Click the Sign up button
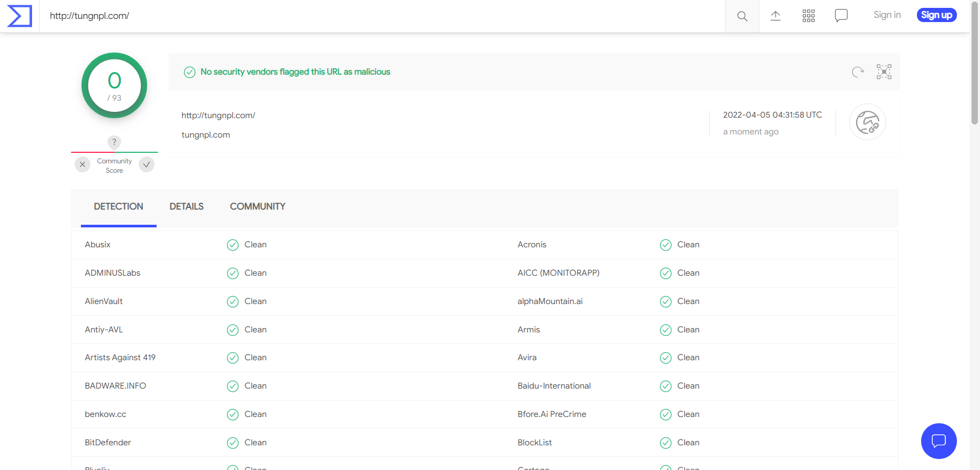 (x=936, y=15)
